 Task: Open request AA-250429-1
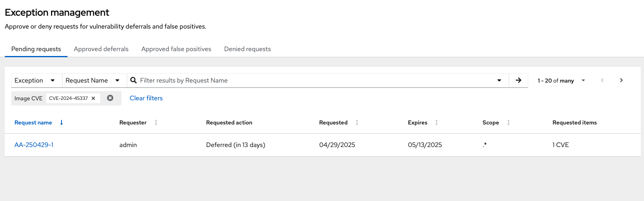(x=34, y=145)
